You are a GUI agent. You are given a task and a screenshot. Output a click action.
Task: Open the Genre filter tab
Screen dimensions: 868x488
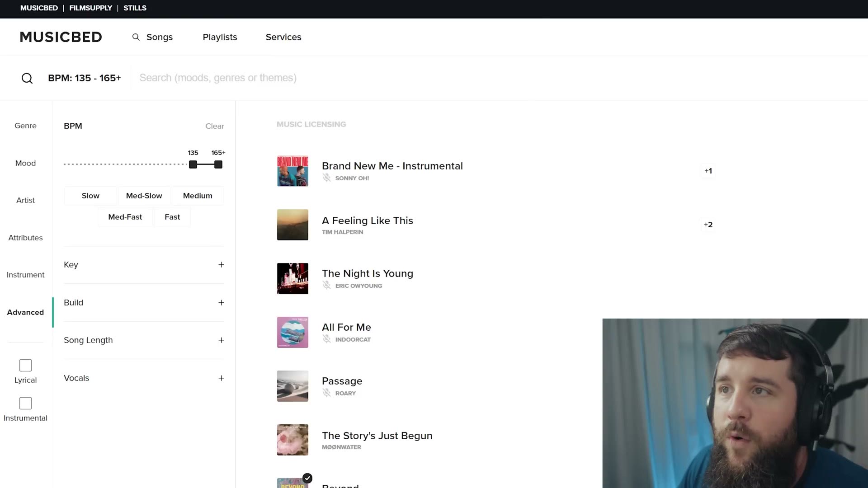(x=25, y=126)
